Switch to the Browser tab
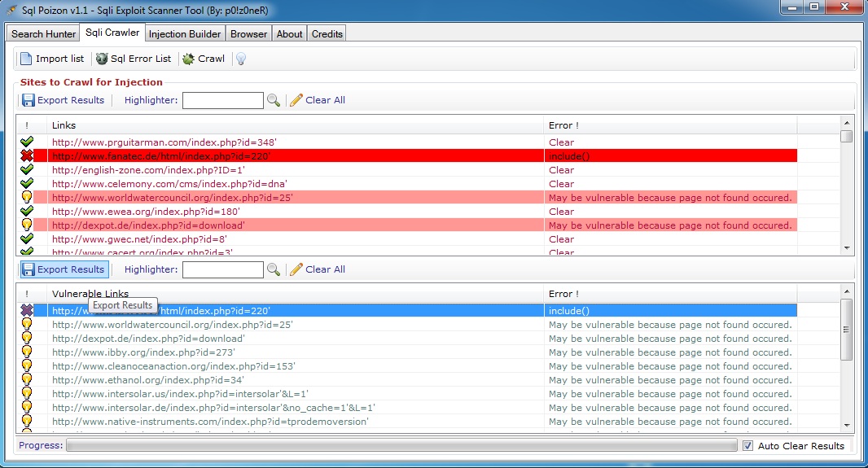868x468 pixels. click(x=248, y=33)
